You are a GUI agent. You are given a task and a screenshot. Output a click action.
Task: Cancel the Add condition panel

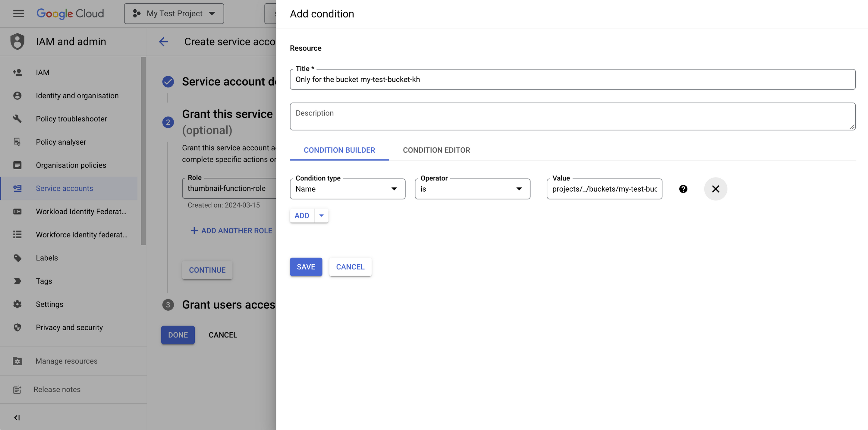[x=350, y=267]
